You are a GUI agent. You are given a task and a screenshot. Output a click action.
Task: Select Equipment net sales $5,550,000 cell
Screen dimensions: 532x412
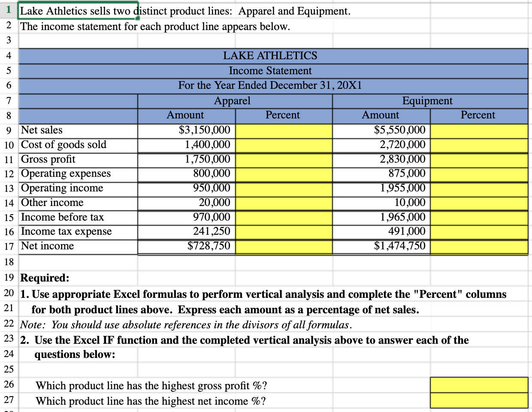[x=382, y=130]
